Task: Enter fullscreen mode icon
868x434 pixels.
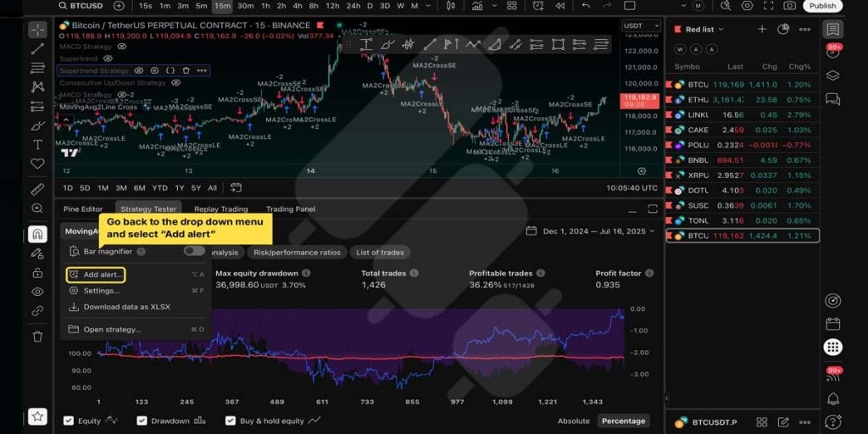Action: (x=768, y=6)
